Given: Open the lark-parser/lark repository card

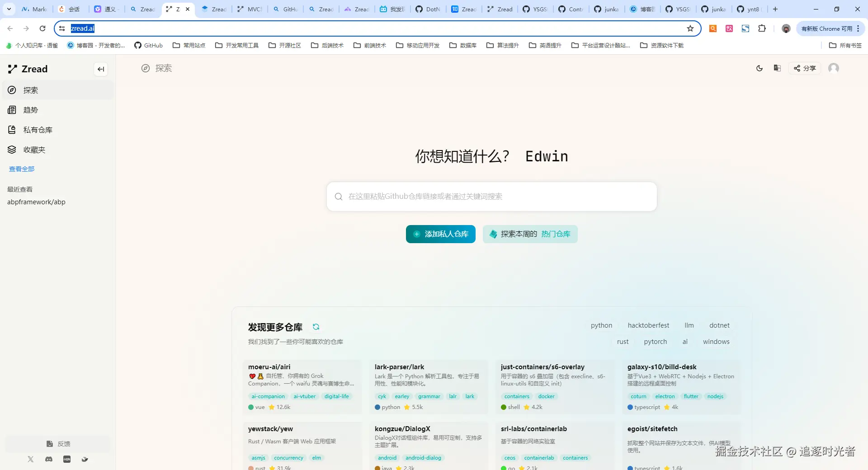Looking at the screenshot, I should (429, 387).
